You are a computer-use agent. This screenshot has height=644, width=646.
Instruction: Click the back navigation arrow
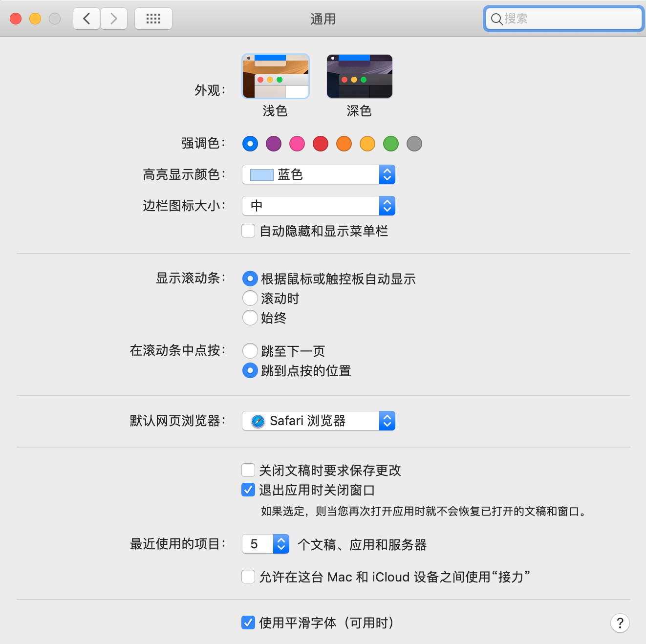[86, 19]
